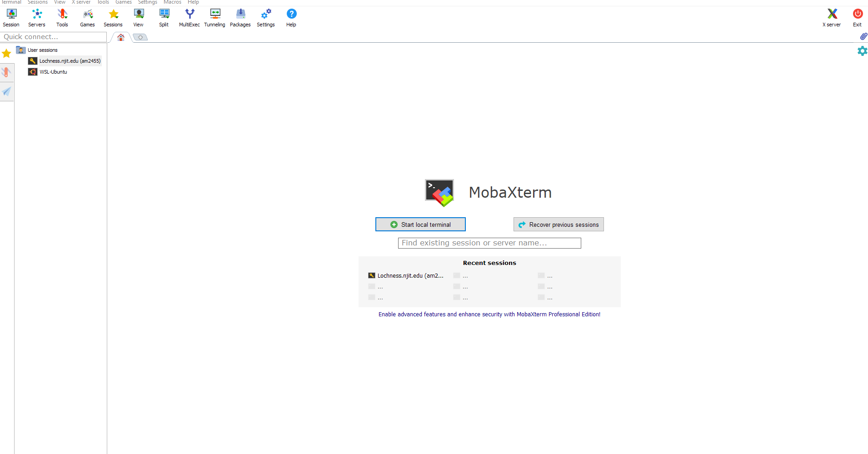The image size is (868, 454).
Task: Open the View menu in the menu bar
Action: 60,2
